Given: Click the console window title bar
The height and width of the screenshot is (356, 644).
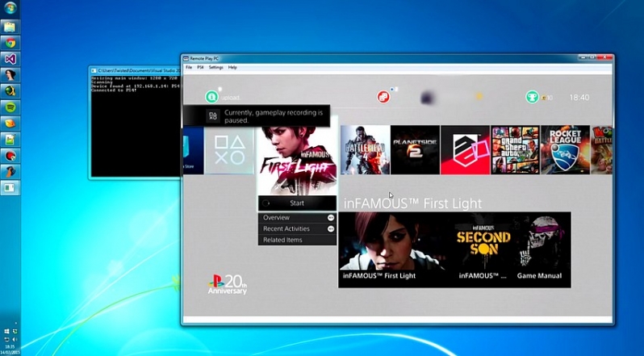Looking at the screenshot, I should [x=135, y=70].
